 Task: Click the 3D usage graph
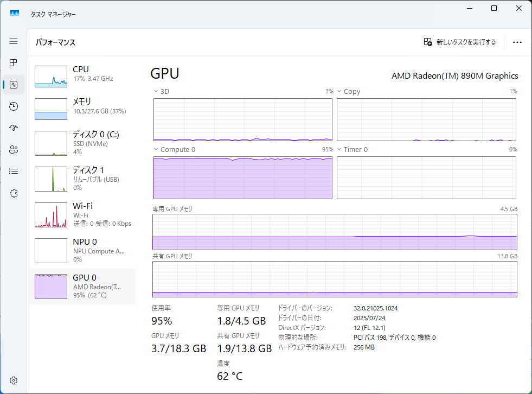click(x=243, y=119)
